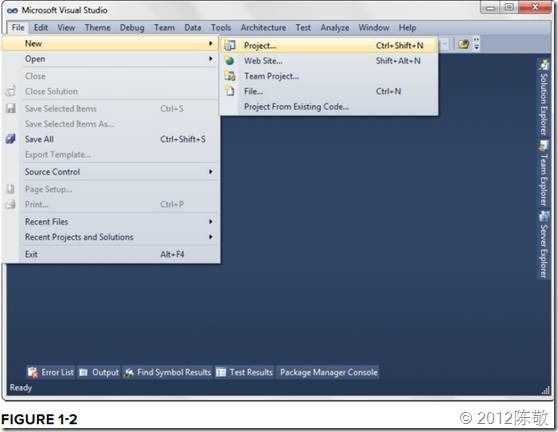Open Server Explorer side tab

543,244
